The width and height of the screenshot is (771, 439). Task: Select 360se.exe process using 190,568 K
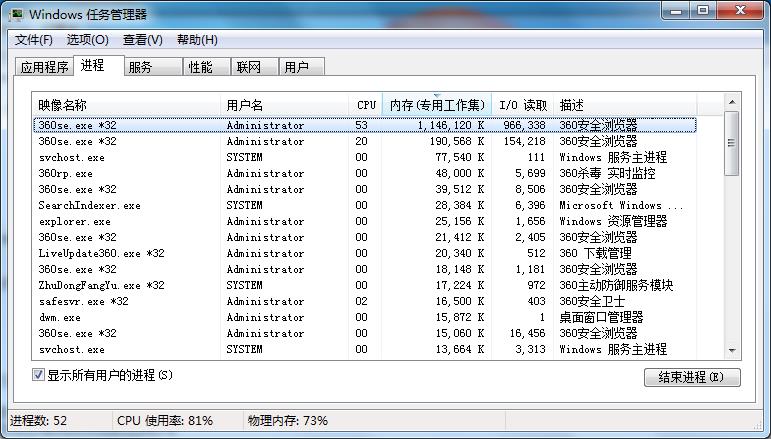(365, 142)
